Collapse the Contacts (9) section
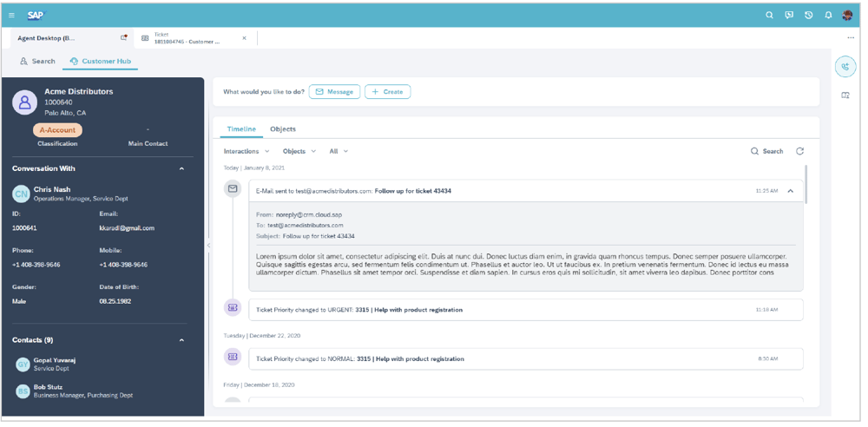This screenshot has height=427, width=868. coord(181,340)
